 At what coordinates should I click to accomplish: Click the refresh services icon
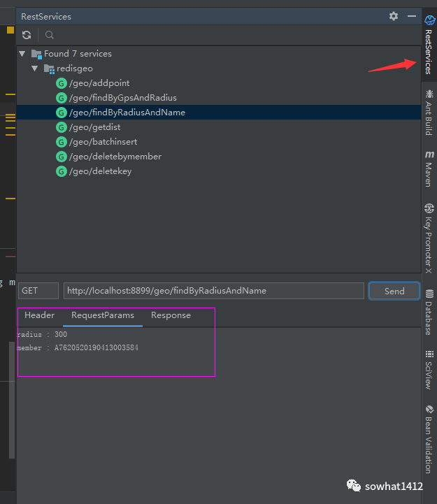click(x=27, y=35)
